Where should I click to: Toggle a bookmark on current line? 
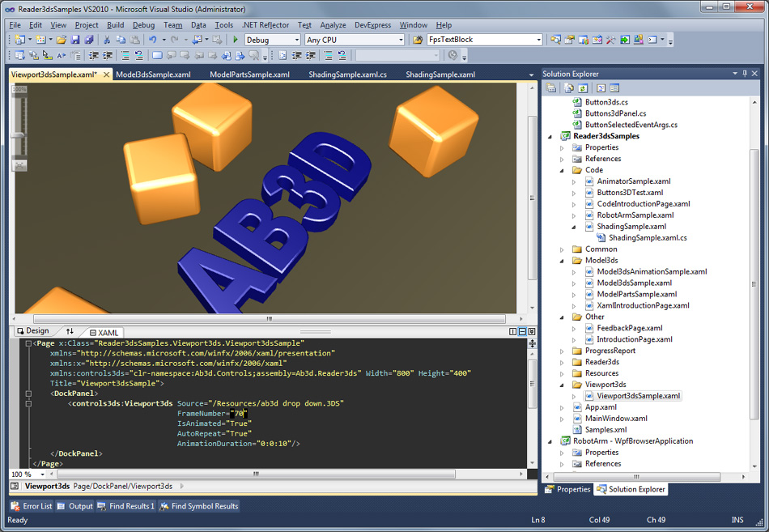click(157, 55)
